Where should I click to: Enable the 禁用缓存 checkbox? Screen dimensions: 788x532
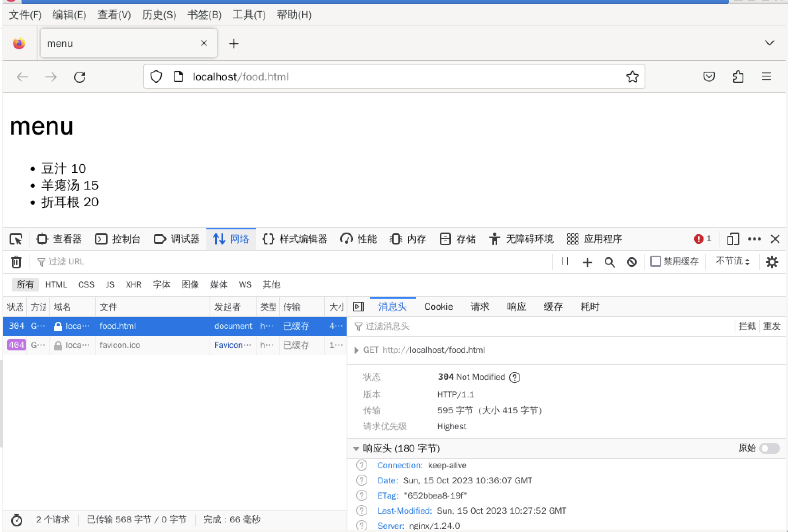pyautogui.click(x=655, y=261)
